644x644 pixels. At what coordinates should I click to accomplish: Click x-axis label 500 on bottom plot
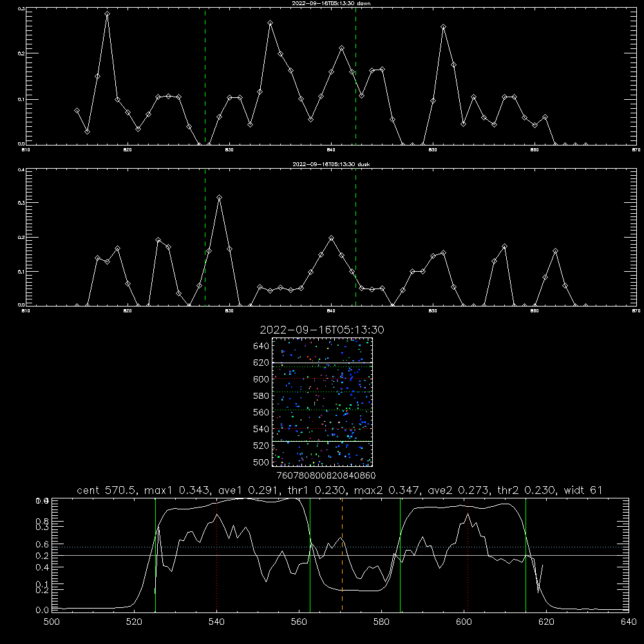52,622
